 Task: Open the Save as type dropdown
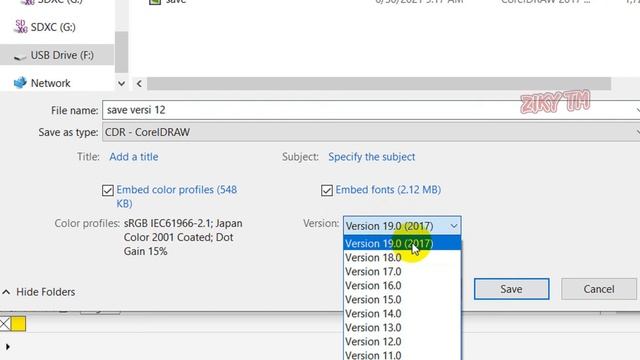(x=371, y=132)
